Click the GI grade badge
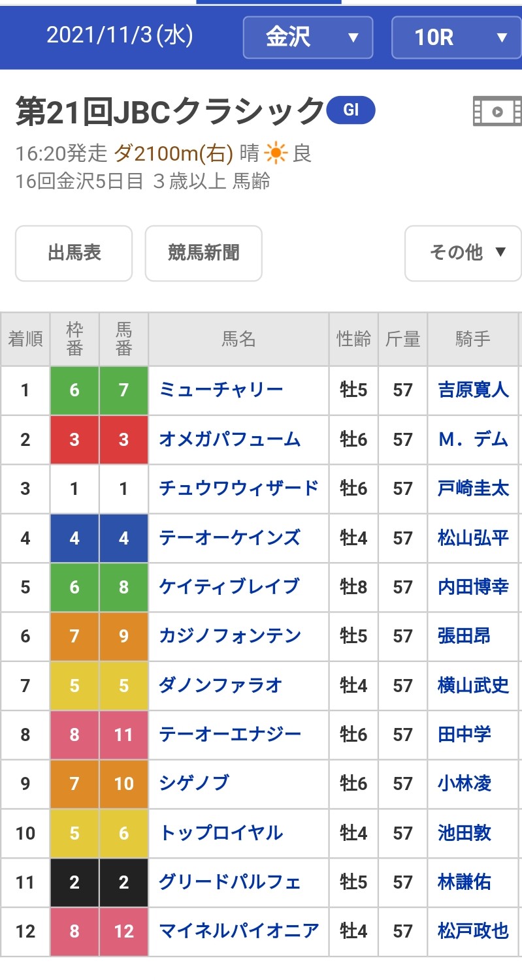522x980 pixels. point(351,110)
